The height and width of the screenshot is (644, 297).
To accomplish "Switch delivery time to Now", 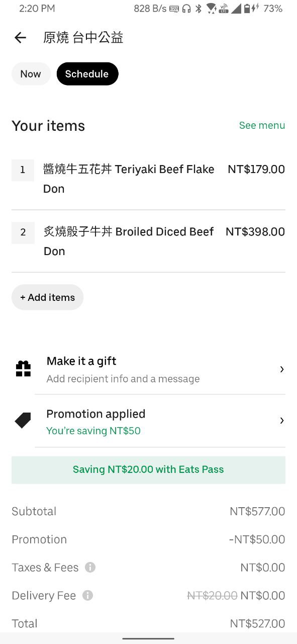I will [x=31, y=74].
